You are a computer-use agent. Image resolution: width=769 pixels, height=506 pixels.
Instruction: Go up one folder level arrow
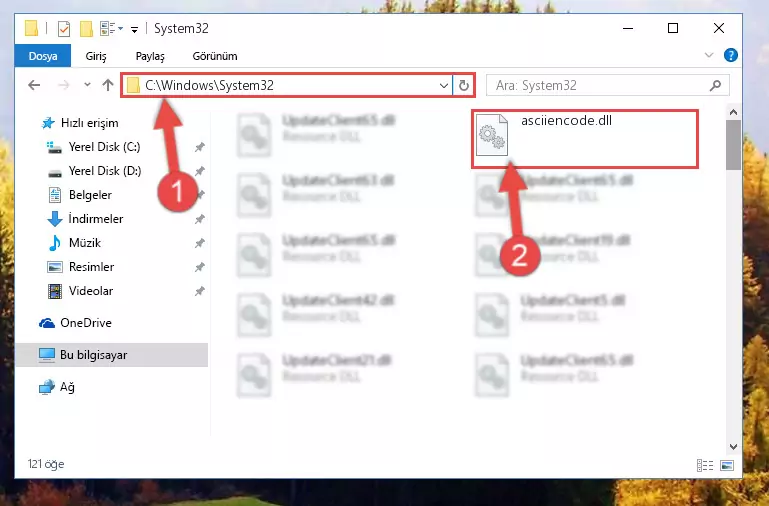coord(108,85)
